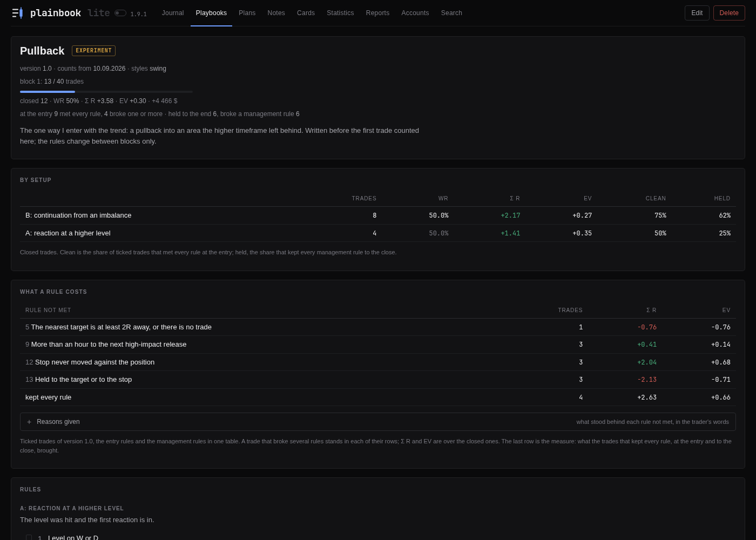
Task: Expand the Reasons given section
Action: 378,422
